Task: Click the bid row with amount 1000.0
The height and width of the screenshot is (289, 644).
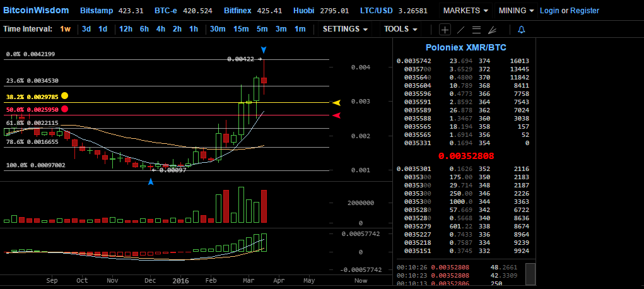Action: click(463, 201)
